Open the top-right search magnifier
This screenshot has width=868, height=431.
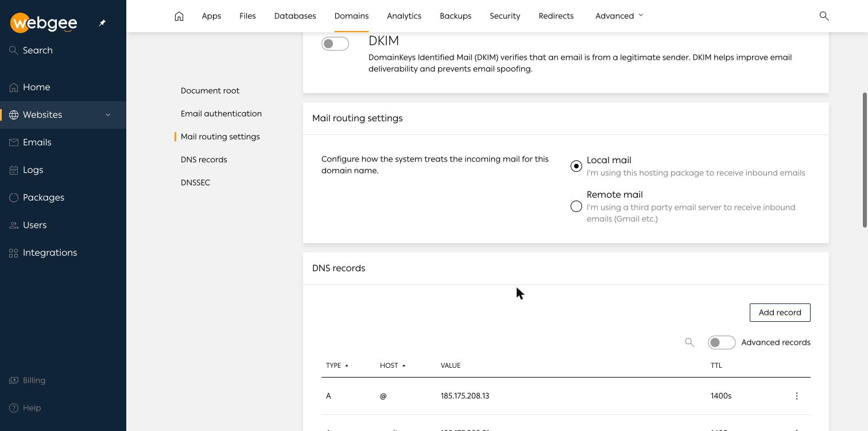[x=824, y=16]
